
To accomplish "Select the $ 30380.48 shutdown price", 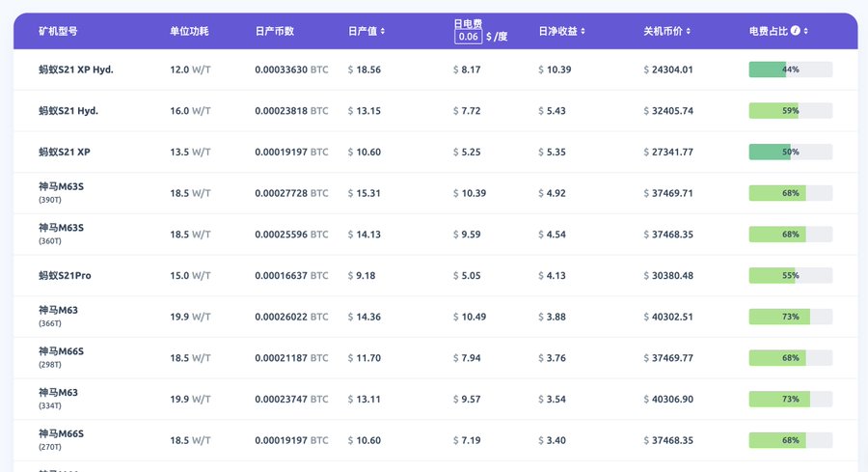I will tap(668, 275).
